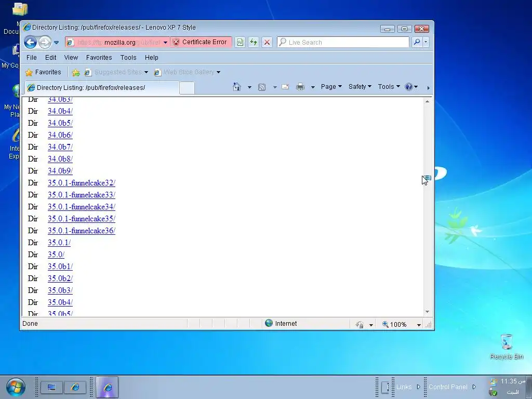Open Web Slice Gallery dropdown
Image resolution: width=532 pixels, height=399 pixels.
click(x=187, y=72)
